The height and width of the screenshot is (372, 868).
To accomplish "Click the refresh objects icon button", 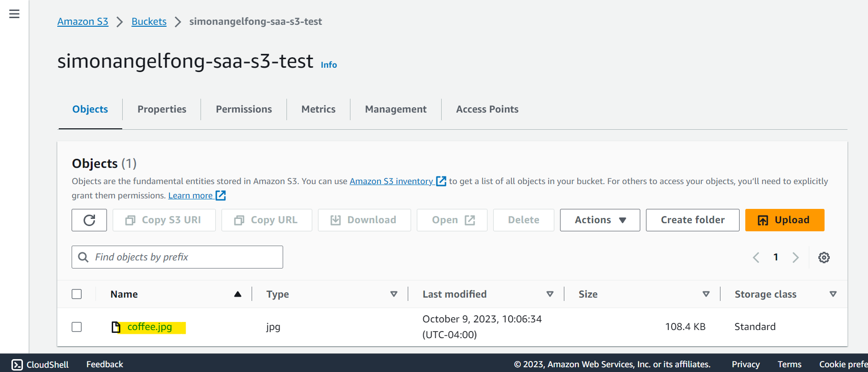I will (89, 220).
